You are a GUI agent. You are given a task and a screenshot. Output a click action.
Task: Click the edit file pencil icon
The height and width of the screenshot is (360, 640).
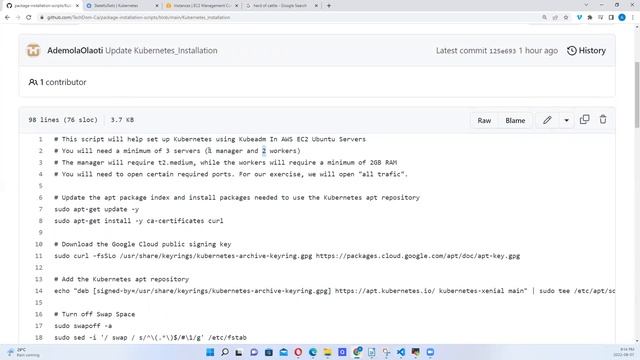[x=547, y=120]
